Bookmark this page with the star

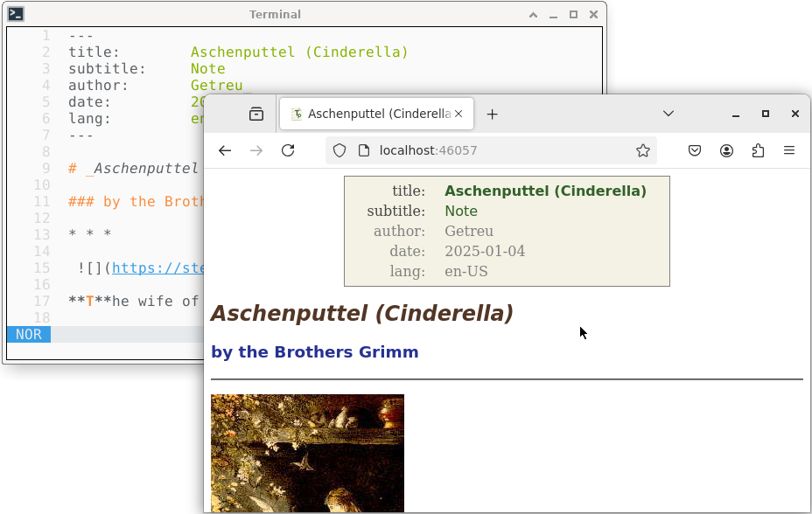643,150
